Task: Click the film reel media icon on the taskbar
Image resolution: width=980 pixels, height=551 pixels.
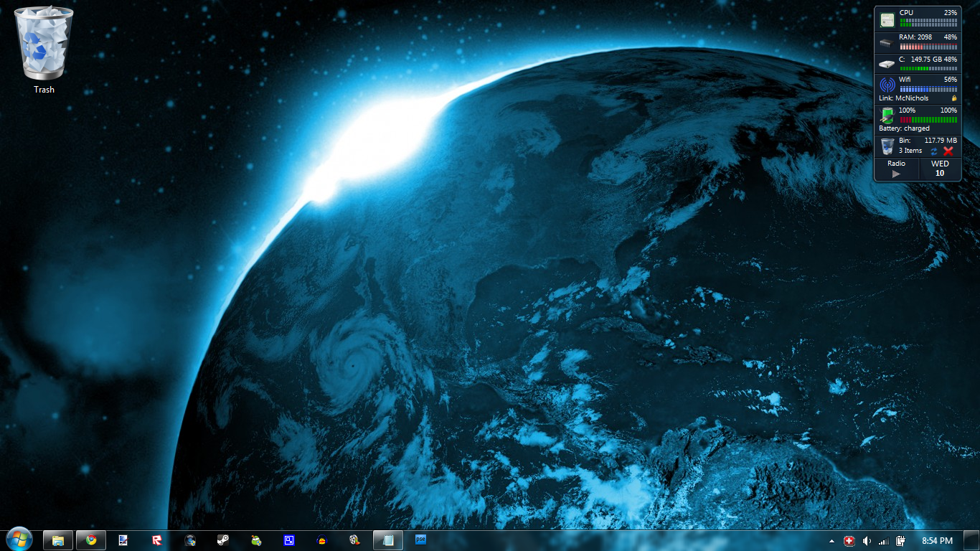Action: coord(354,540)
